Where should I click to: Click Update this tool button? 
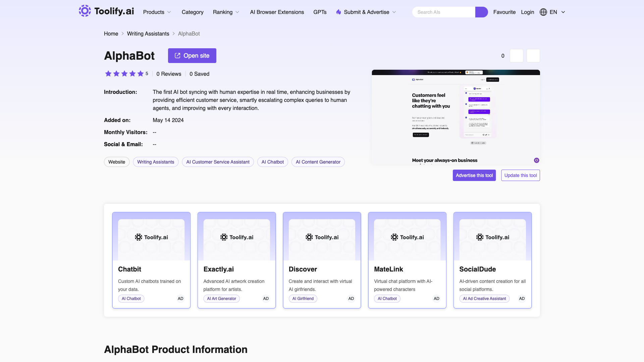click(x=520, y=175)
